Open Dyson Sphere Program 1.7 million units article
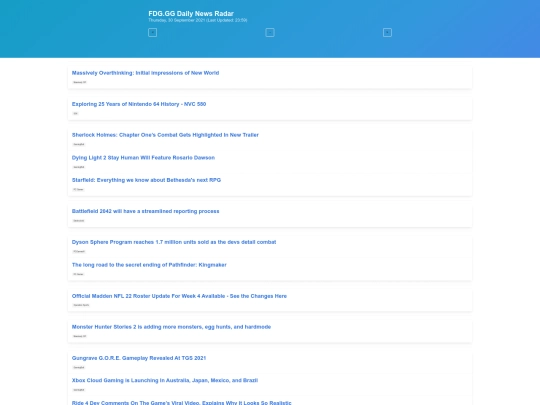The image size is (540, 405). 174,242
